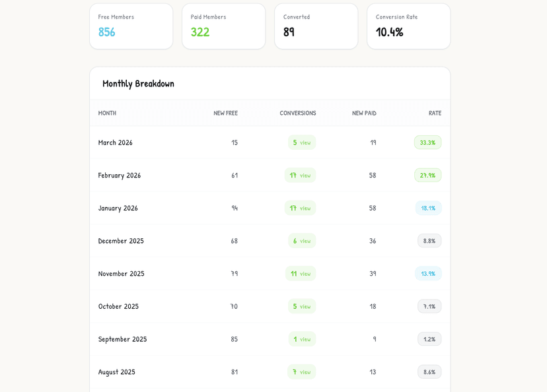Open August 2025 conversions view

click(x=301, y=372)
